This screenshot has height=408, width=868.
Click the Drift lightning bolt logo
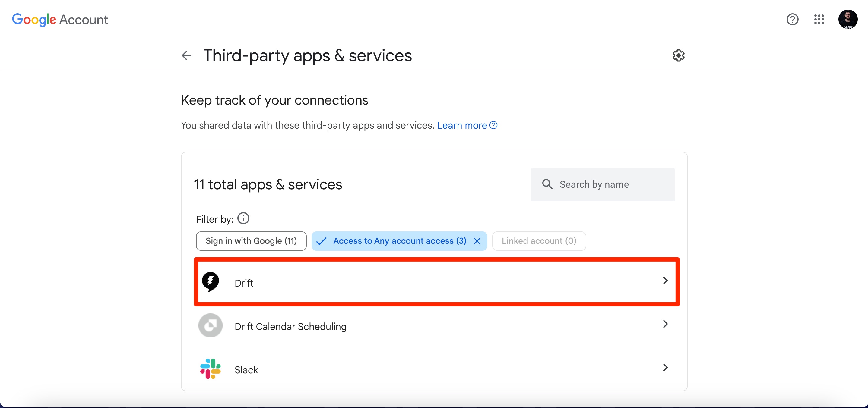pyautogui.click(x=210, y=282)
